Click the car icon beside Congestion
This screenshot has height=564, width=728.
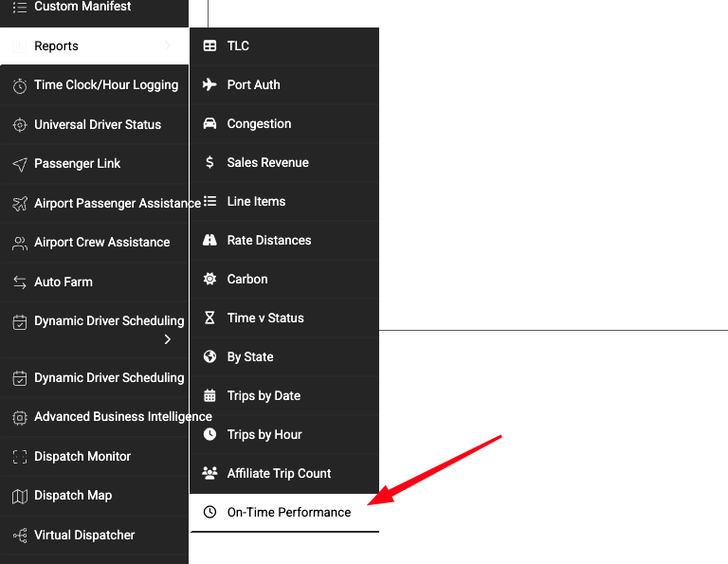click(209, 123)
